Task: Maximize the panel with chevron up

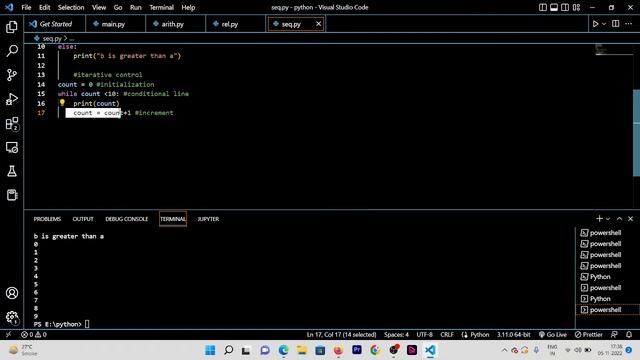Action: pos(619,219)
